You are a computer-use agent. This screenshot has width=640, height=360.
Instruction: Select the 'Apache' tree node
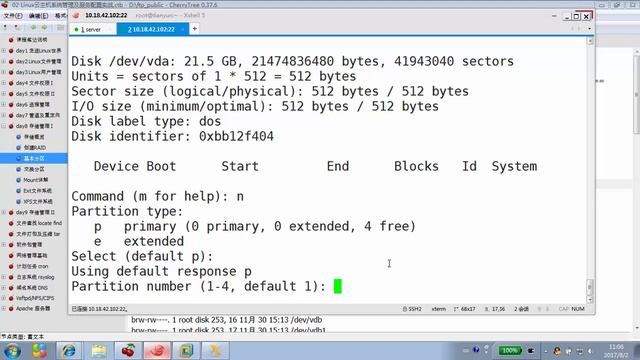(33, 309)
